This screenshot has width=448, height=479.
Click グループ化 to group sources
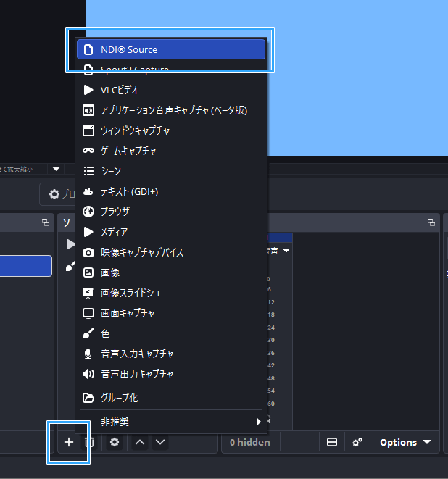click(x=171, y=398)
